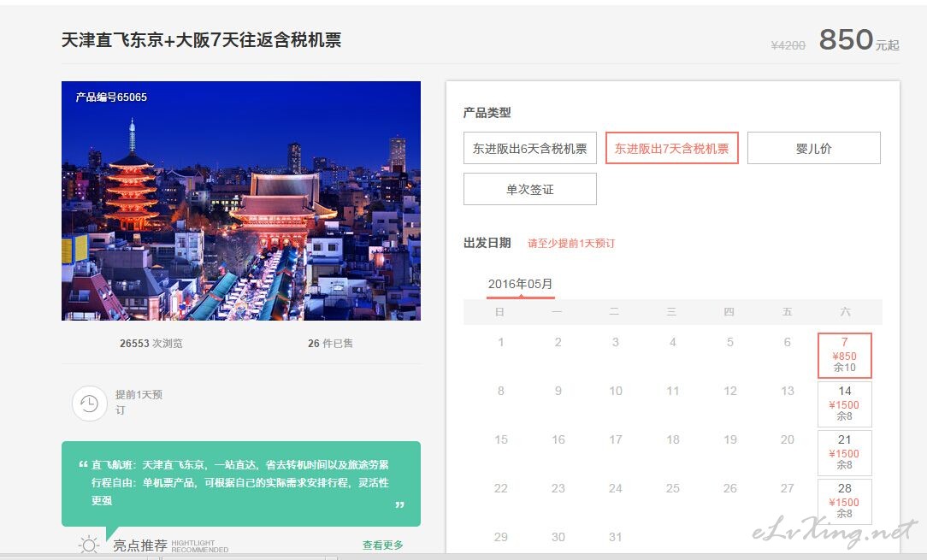Open the 查看更多 link
The width and height of the screenshot is (927, 560).
pyautogui.click(x=382, y=545)
